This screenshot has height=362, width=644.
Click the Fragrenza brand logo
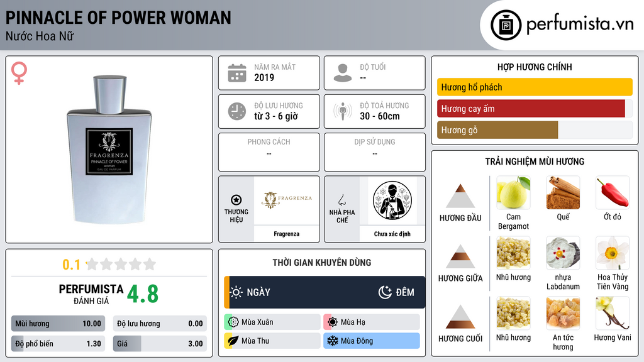287,200
